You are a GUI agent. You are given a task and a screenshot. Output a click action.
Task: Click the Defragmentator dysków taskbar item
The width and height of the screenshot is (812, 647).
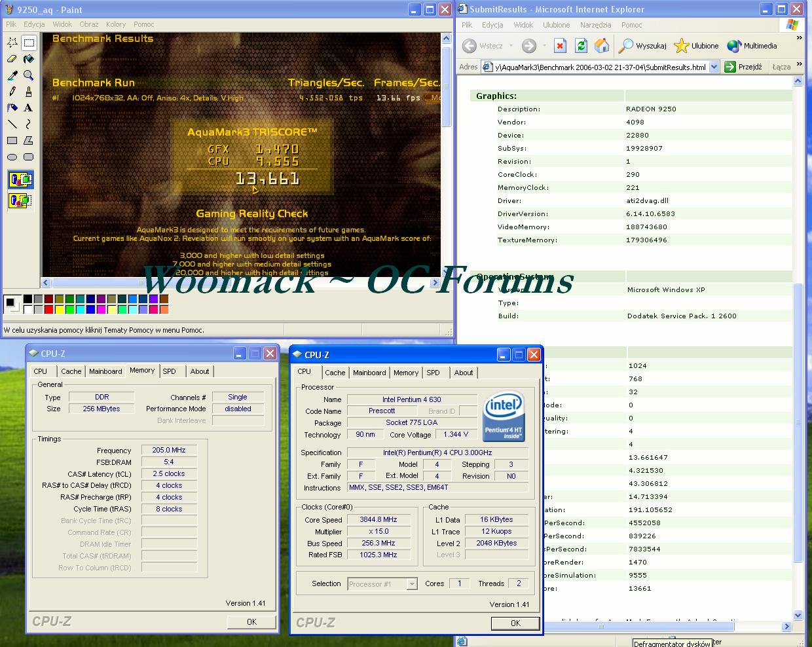[x=672, y=643]
